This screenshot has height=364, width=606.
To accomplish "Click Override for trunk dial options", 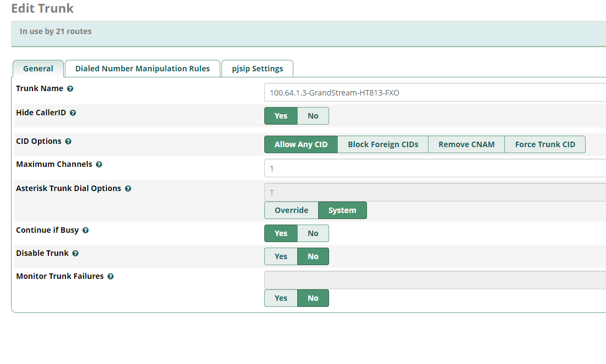I will 291,210.
